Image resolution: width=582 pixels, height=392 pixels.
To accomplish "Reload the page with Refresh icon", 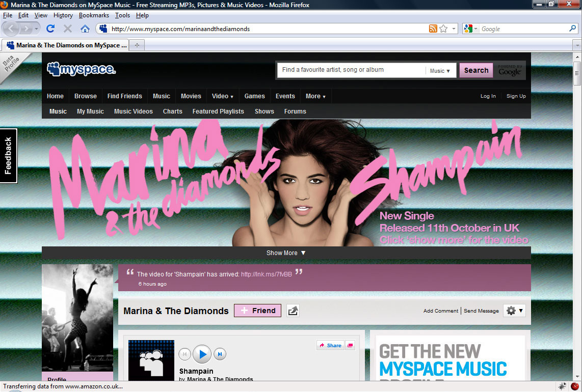I will coord(50,29).
